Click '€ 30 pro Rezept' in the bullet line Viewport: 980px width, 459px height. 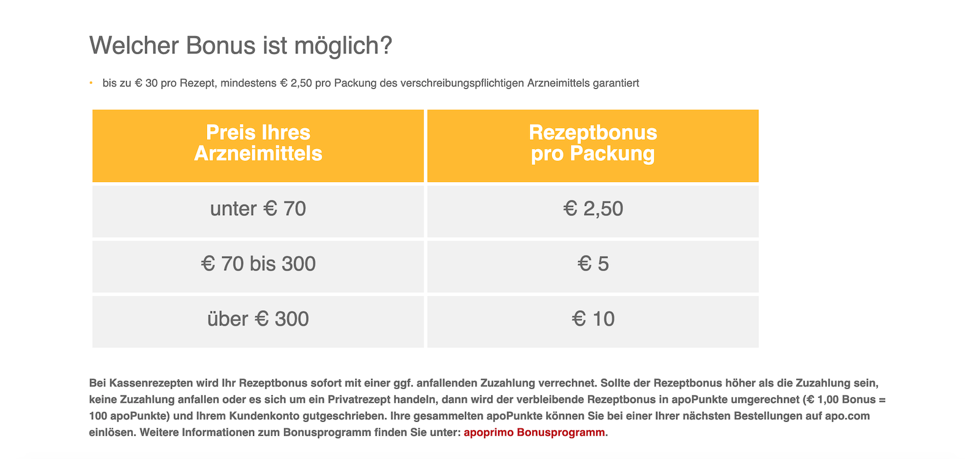coord(175,83)
